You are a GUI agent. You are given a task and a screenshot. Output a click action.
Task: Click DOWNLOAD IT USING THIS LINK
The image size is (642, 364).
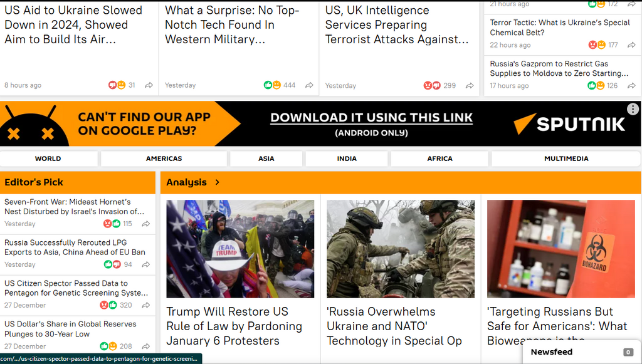(371, 118)
